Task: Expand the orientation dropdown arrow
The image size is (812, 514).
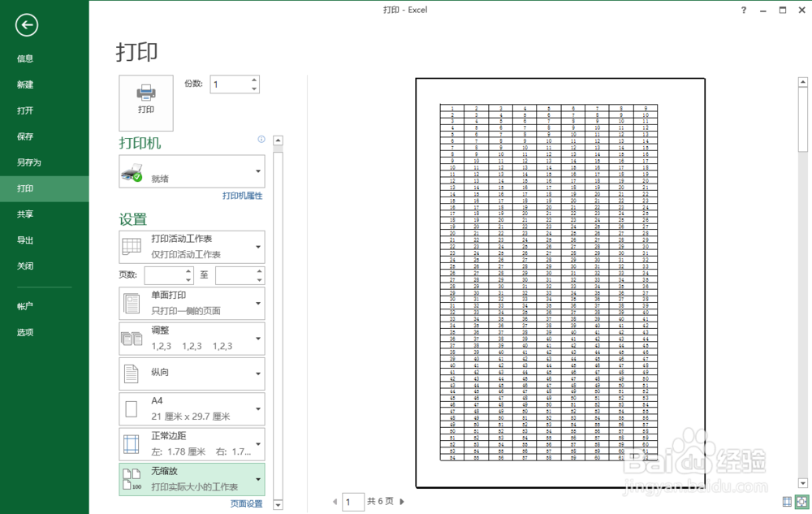Action: tap(258, 373)
